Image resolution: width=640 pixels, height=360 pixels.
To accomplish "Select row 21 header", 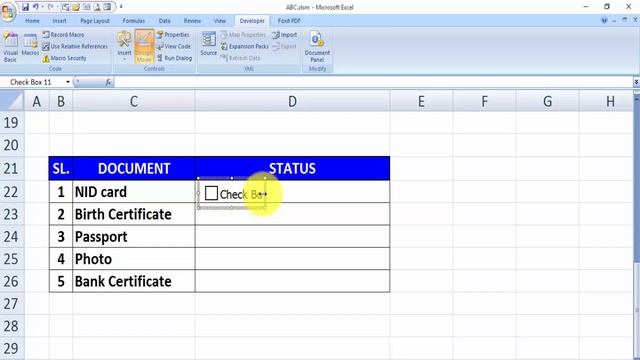I will [x=11, y=169].
